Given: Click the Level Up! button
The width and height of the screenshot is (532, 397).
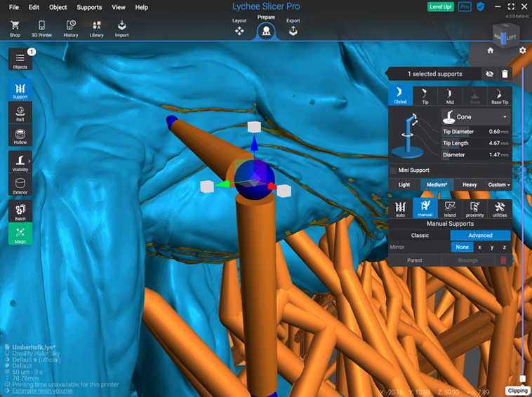Looking at the screenshot, I should [440, 6].
